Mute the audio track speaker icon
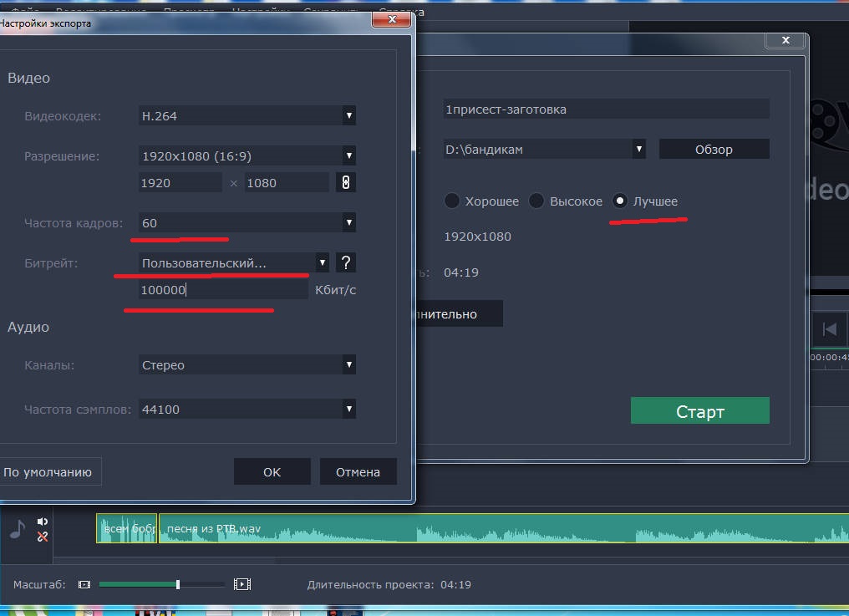This screenshot has width=849, height=616. [x=43, y=522]
